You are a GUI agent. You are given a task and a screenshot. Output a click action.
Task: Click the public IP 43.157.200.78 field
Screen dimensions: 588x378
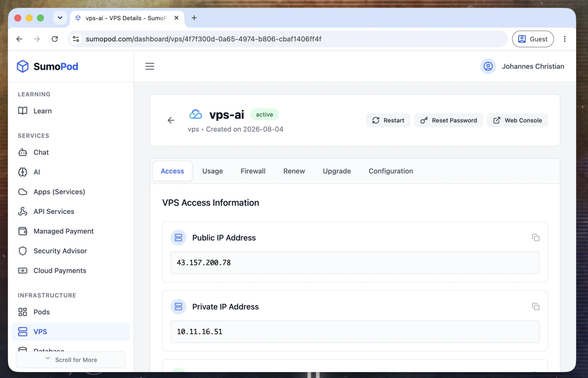point(355,263)
